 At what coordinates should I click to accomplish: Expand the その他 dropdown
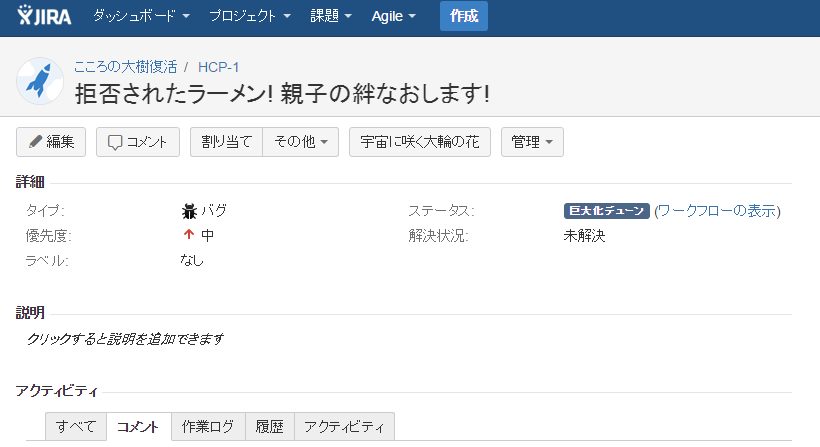pos(301,142)
